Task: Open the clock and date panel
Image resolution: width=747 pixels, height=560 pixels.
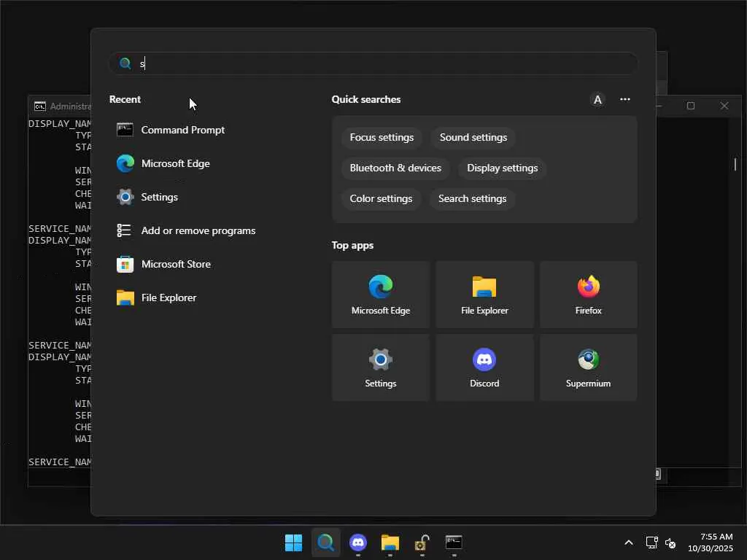Action: 710,542
